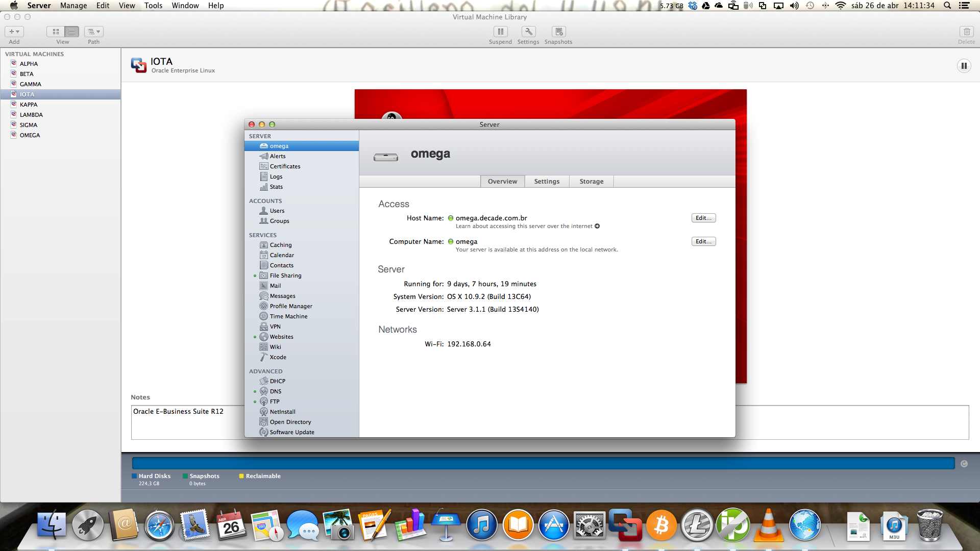Select OMEGA virtual machine

pos(60,135)
